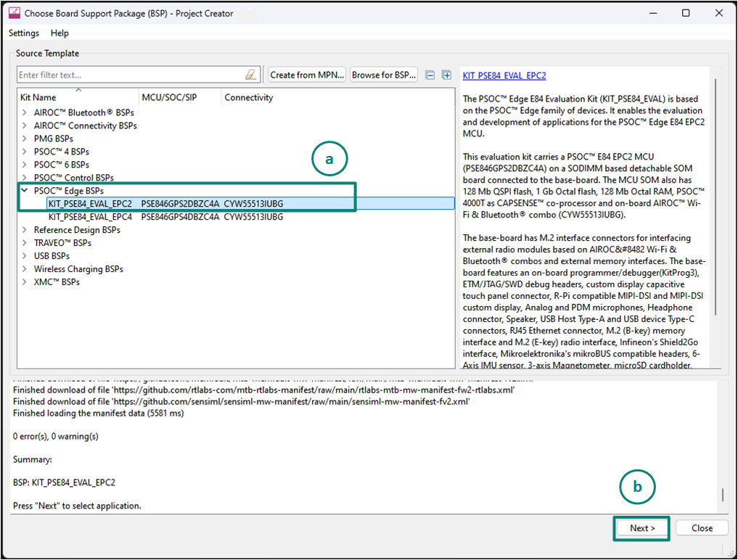Open the Help menu
The image size is (738, 560).
(x=60, y=33)
